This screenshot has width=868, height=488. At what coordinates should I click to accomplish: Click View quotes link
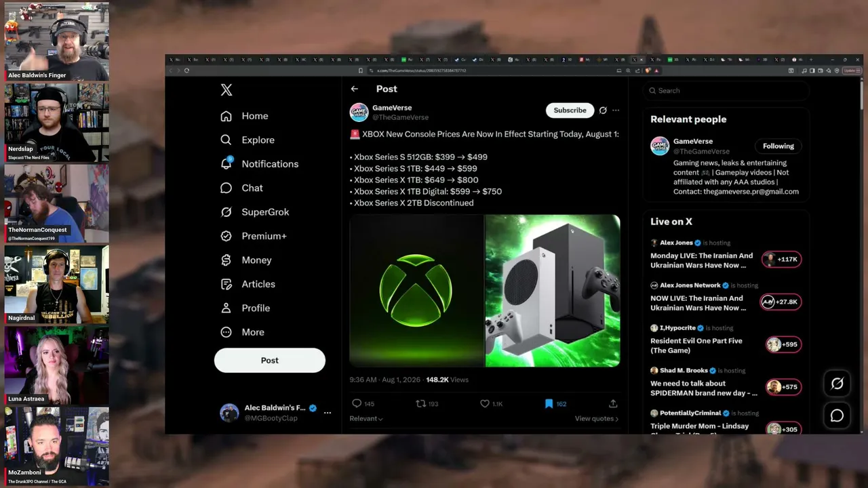pyautogui.click(x=597, y=419)
